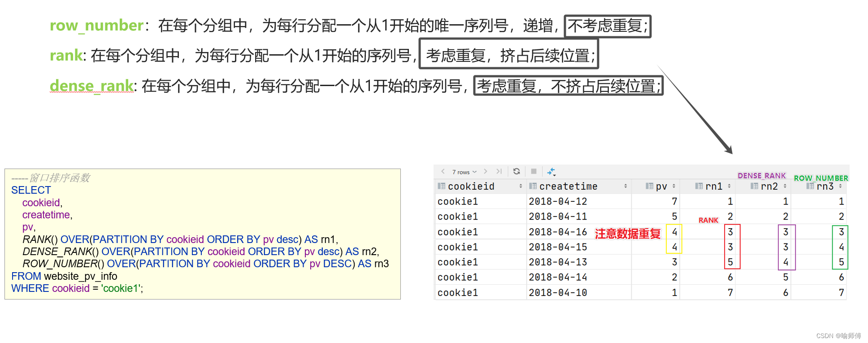Screen dimensions: 868x343
Task: Select rn1 value 5 in 2018-04-13 row
Action: tap(730, 262)
